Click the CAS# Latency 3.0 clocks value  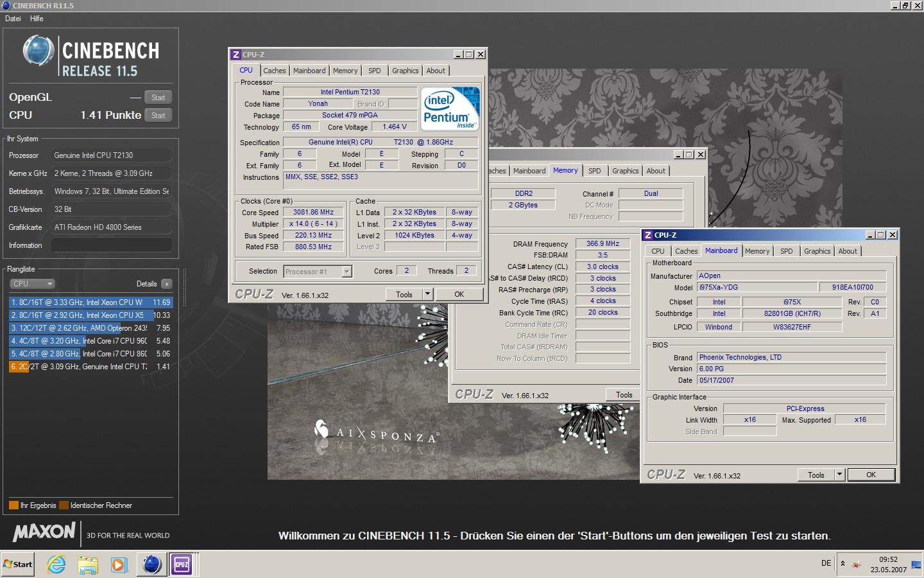click(603, 267)
